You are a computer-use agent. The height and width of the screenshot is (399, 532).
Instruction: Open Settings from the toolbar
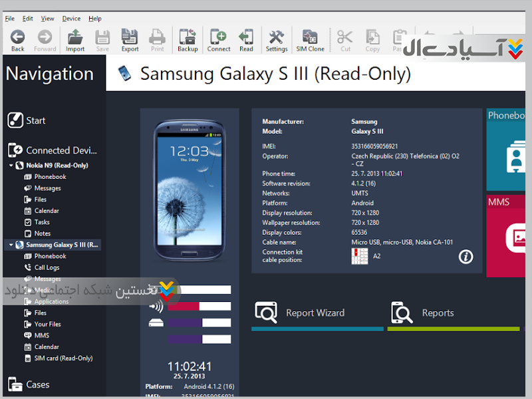(276, 40)
